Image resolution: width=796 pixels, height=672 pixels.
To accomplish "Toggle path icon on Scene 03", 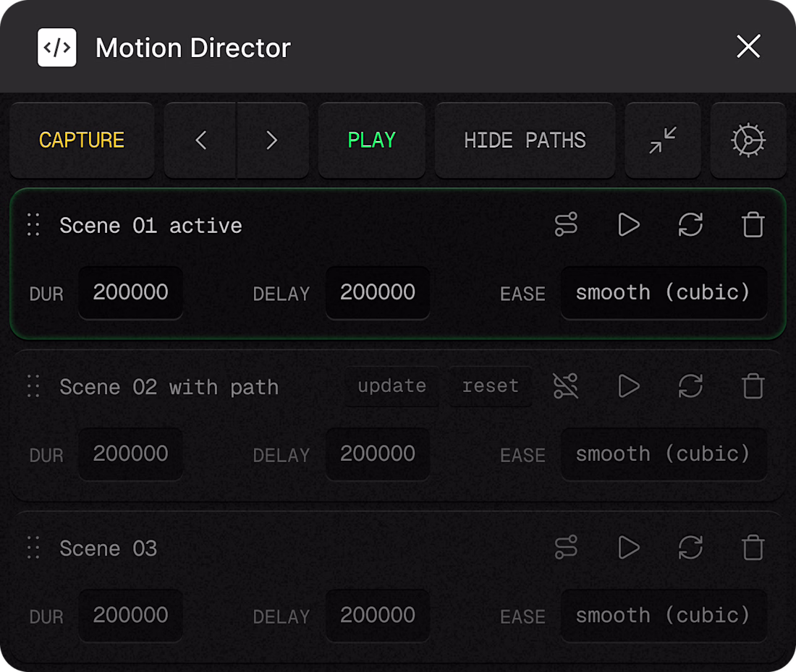I will 566,548.
